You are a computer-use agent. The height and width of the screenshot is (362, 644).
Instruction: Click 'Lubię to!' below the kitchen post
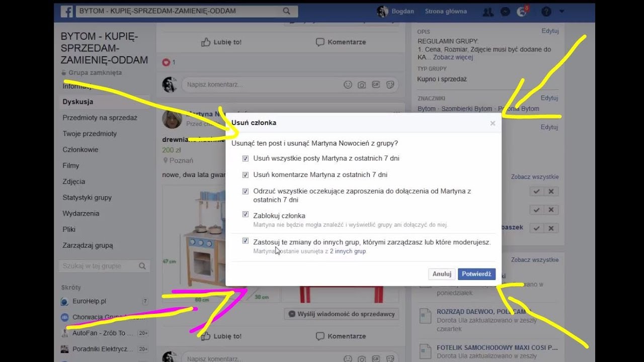pos(221,336)
